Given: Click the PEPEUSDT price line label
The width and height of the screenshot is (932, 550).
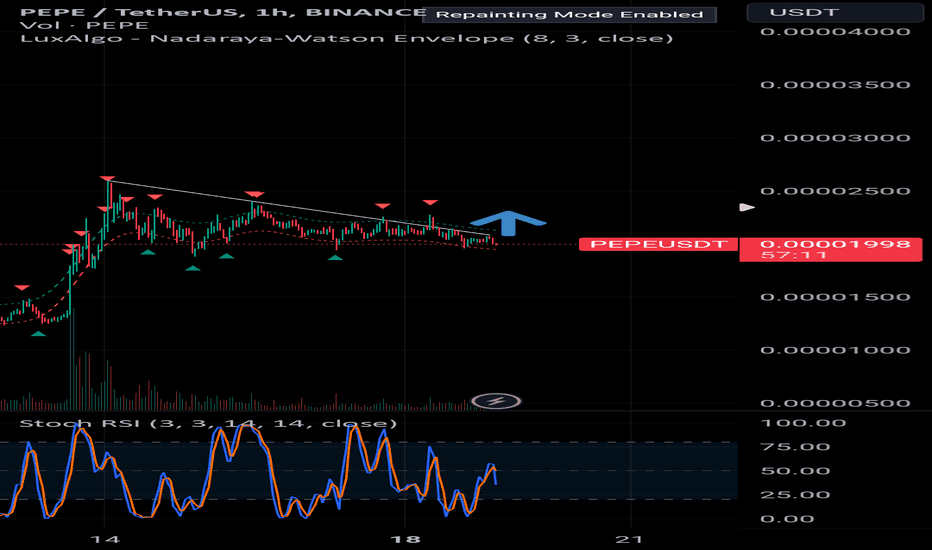Looking at the screenshot, I should (658, 244).
